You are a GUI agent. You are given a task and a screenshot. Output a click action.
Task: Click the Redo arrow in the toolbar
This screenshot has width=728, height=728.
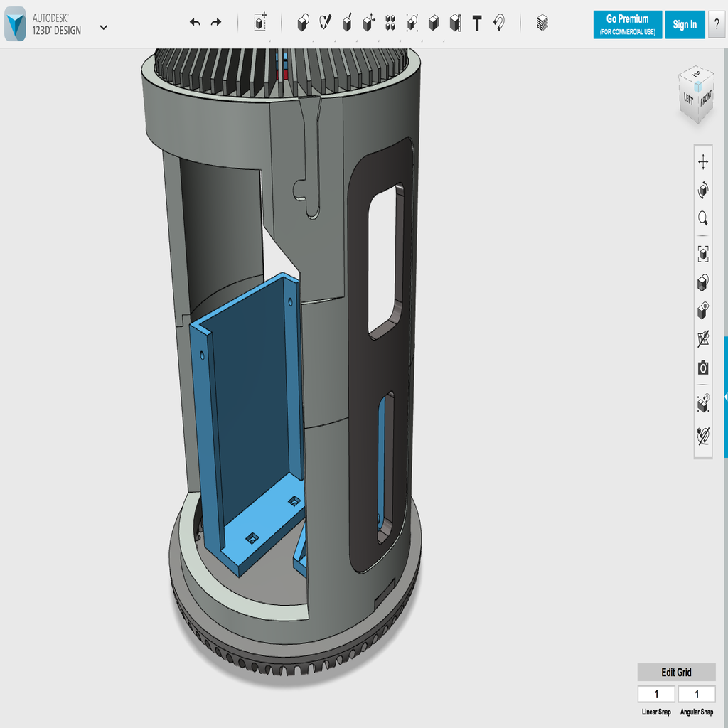tap(216, 23)
